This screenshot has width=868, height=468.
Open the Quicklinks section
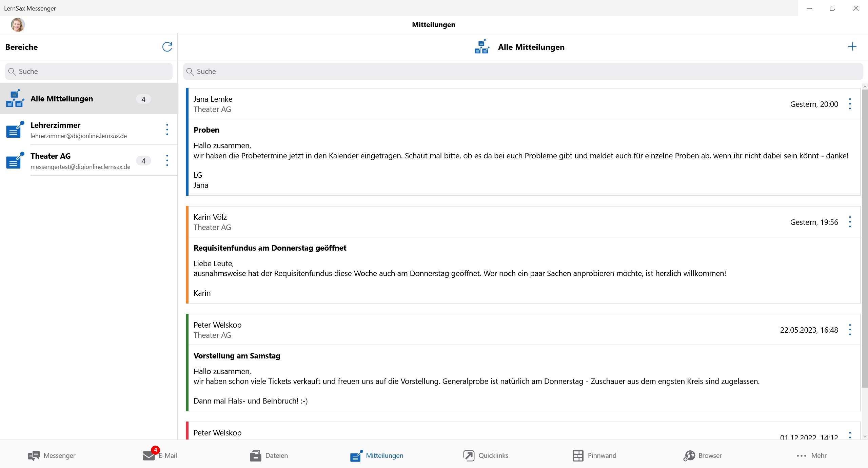(486, 455)
